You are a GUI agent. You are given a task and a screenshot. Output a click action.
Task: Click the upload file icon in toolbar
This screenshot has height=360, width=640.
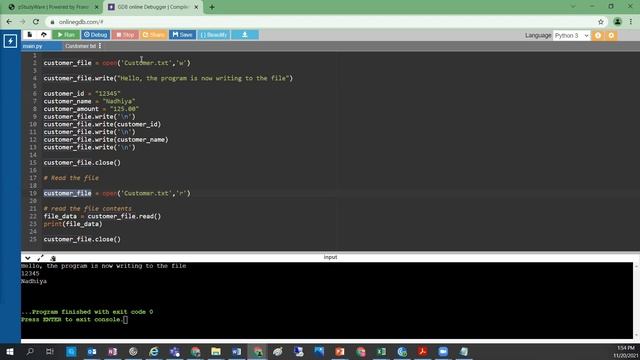pos(44,35)
